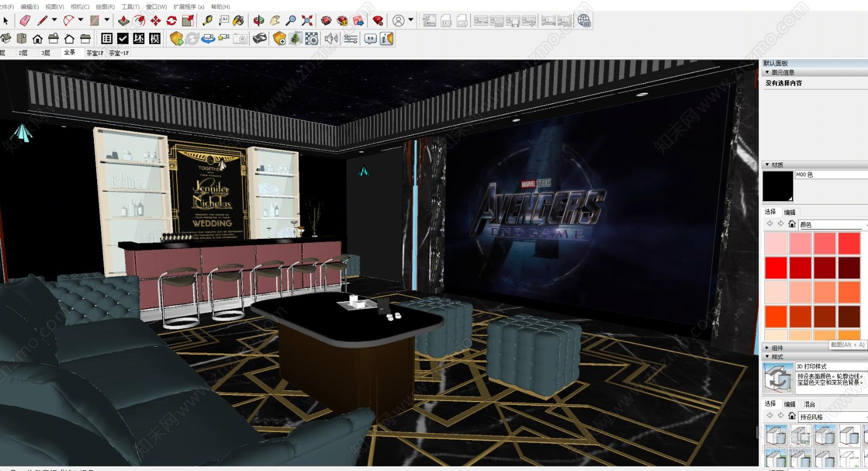The height and width of the screenshot is (471, 868).
Task: Select the red Move tool
Action: click(x=156, y=21)
